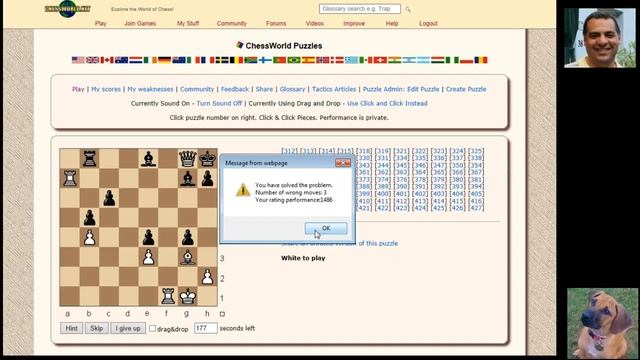Click the white pawn on e3

pyautogui.click(x=149, y=257)
